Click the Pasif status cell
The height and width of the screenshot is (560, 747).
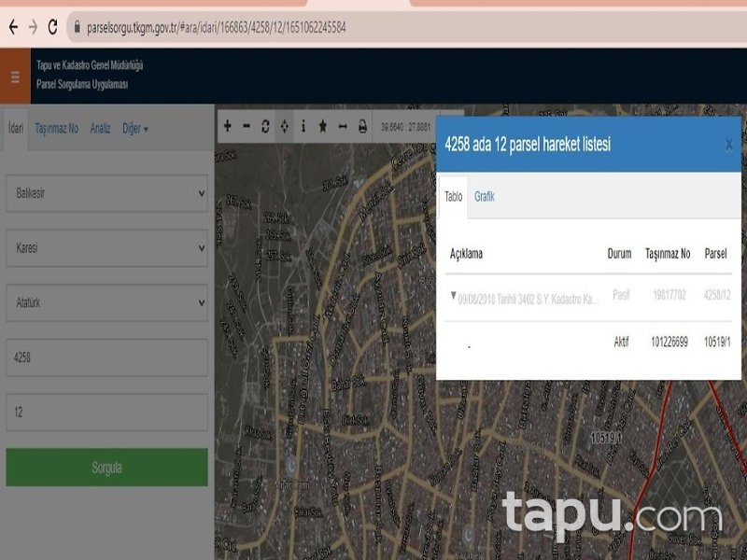(621, 295)
